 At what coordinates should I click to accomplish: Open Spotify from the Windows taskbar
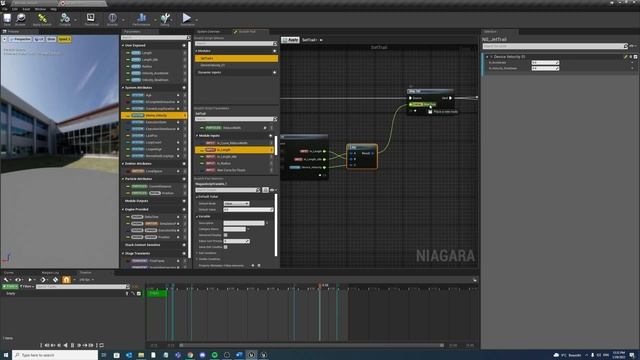click(x=214, y=355)
